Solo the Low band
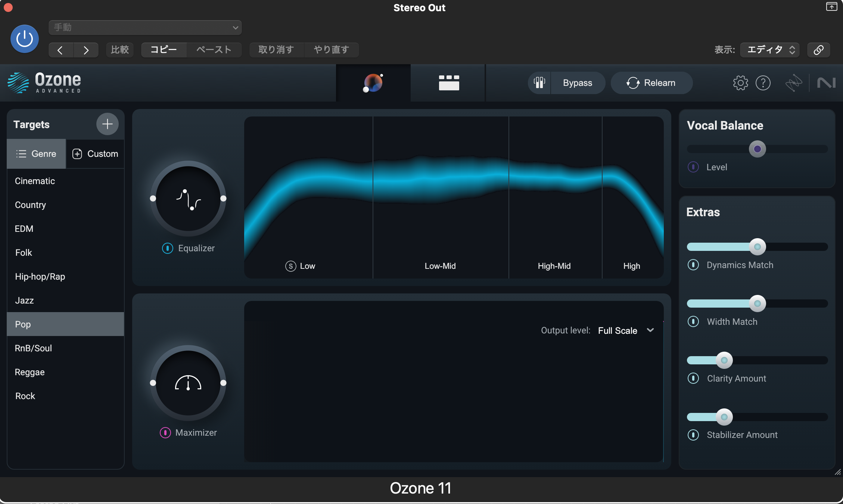The image size is (843, 504). [x=290, y=266]
